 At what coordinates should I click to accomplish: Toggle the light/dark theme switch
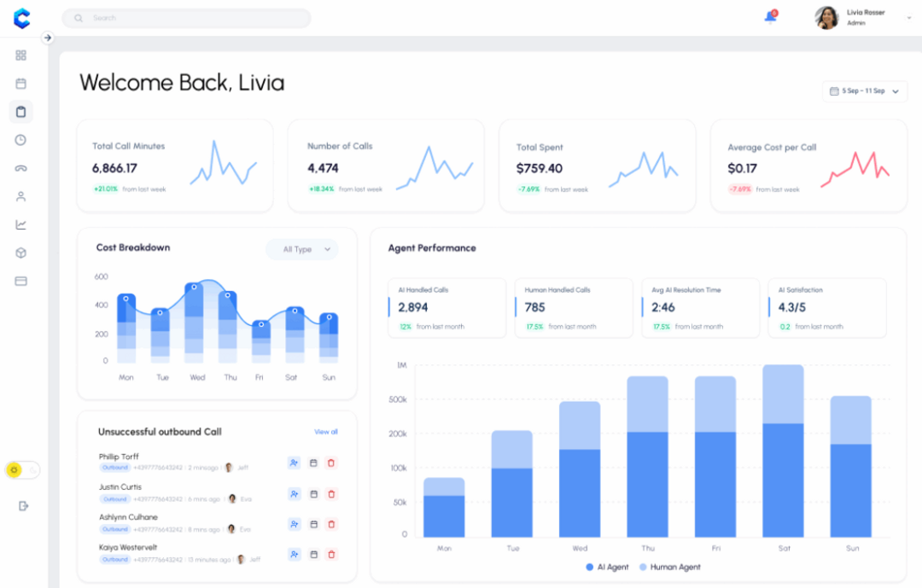[x=23, y=469]
